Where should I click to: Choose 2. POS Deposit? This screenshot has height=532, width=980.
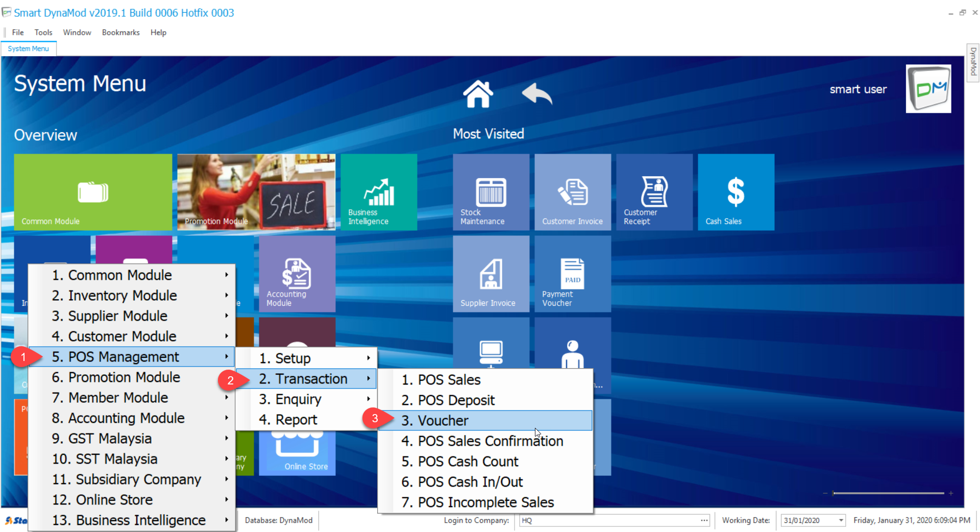(x=485, y=400)
